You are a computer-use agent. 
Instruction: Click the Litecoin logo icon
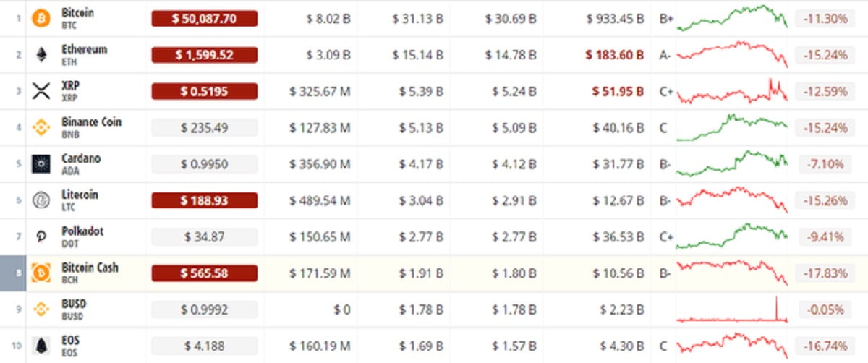coord(41,201)
